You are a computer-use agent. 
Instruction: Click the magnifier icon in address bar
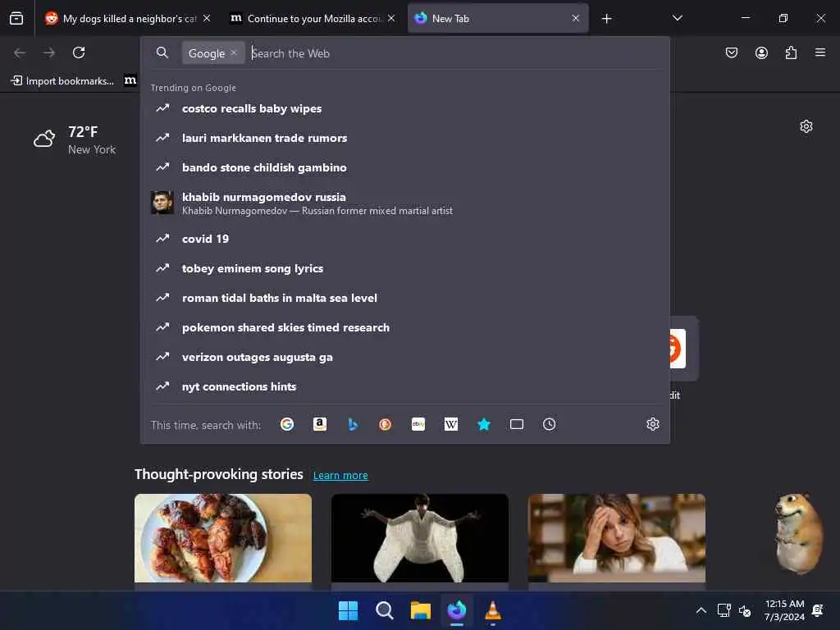point(162,52)
